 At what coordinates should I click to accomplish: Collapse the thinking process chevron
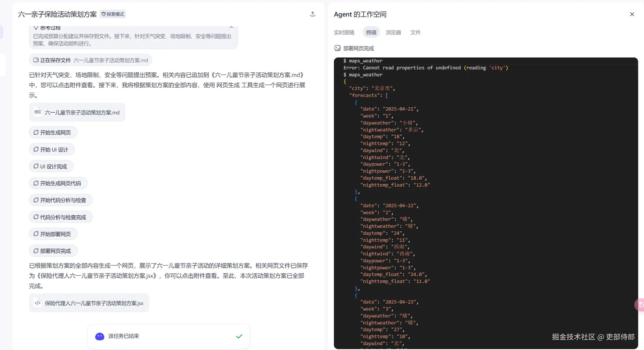[231, 27]
